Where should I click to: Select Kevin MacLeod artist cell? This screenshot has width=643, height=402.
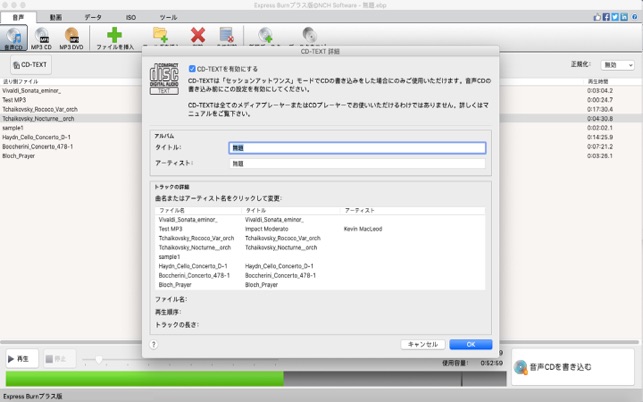coord(363,229)
